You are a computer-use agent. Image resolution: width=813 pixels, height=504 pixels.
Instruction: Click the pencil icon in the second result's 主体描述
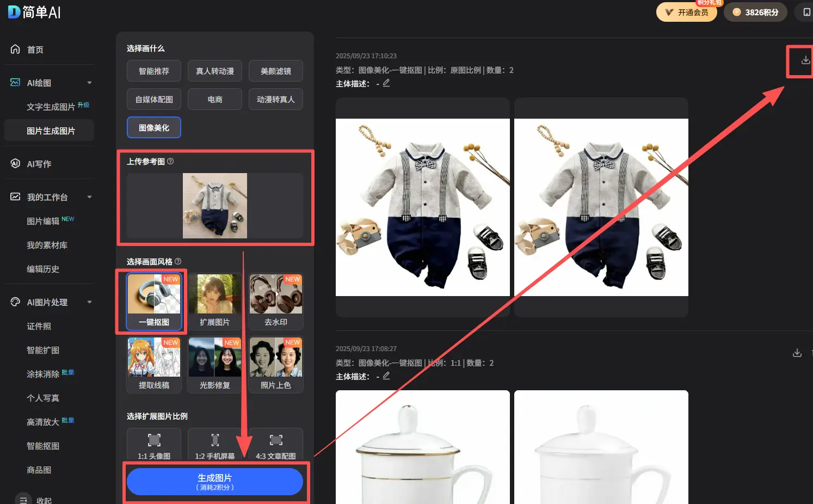pos(386,376)
